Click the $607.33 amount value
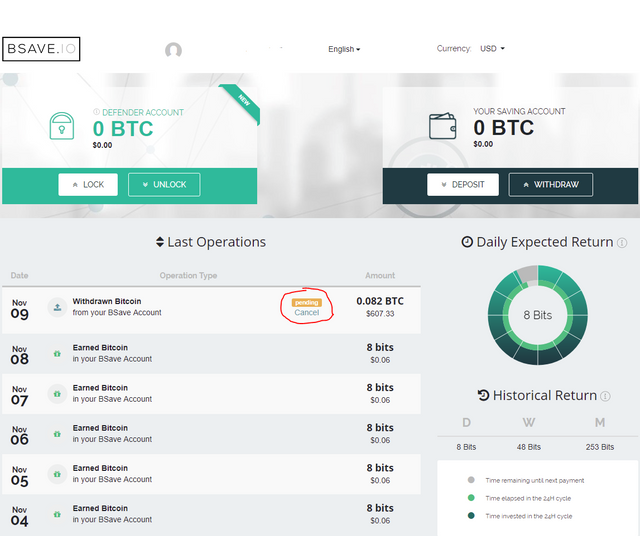This screenshot has height=536, width=640. (380, 314)
